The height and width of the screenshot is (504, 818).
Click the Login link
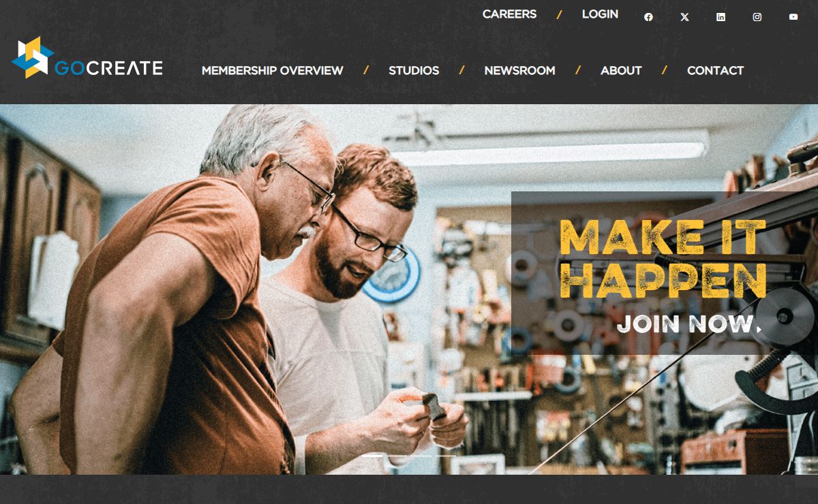pos(600,14)
